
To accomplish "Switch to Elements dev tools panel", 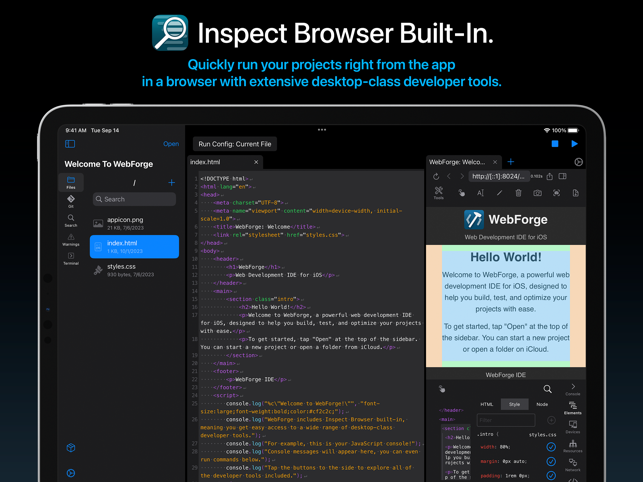I will [573, 408].
